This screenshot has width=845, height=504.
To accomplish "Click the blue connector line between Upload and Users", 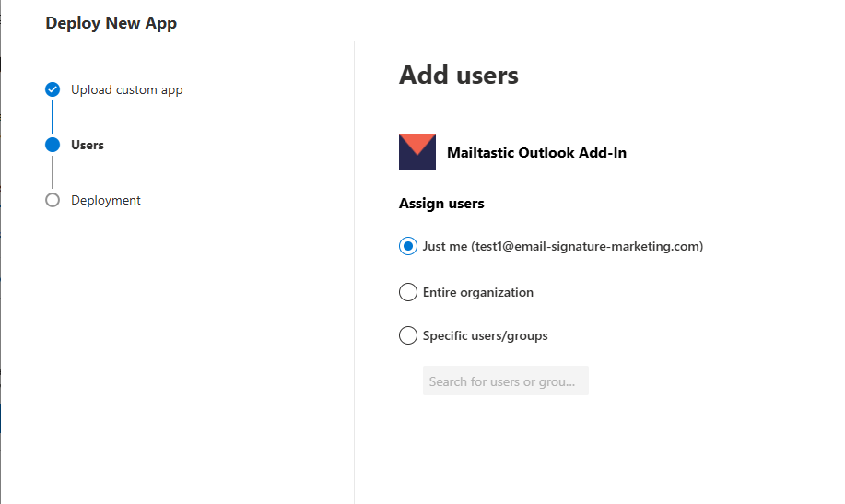I will point(53,117).
